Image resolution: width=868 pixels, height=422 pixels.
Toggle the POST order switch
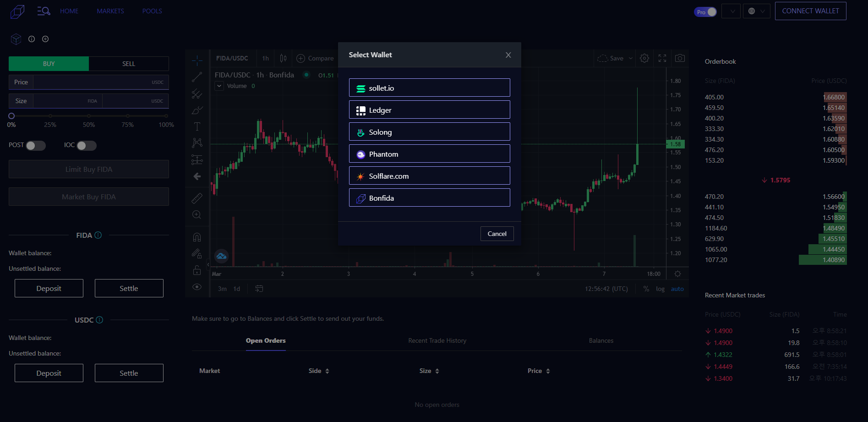(36, 146)
